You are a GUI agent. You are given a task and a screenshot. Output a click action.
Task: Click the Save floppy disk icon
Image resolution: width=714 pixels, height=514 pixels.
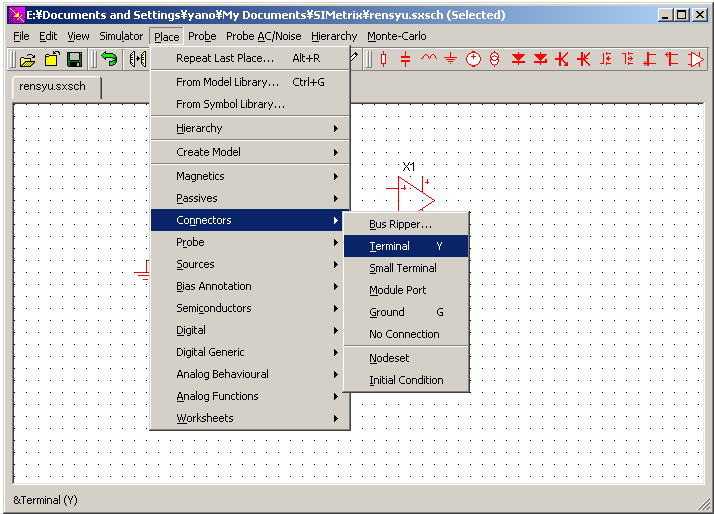point(74,60)
